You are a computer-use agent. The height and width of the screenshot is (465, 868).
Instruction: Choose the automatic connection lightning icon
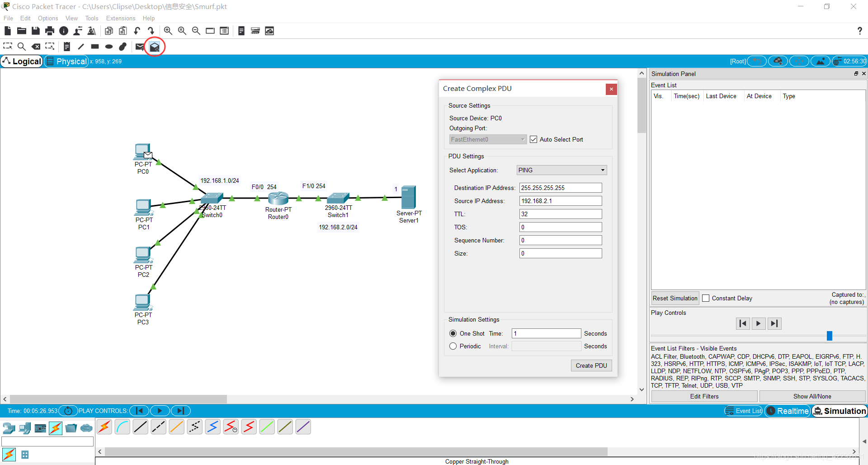[104, 427]
